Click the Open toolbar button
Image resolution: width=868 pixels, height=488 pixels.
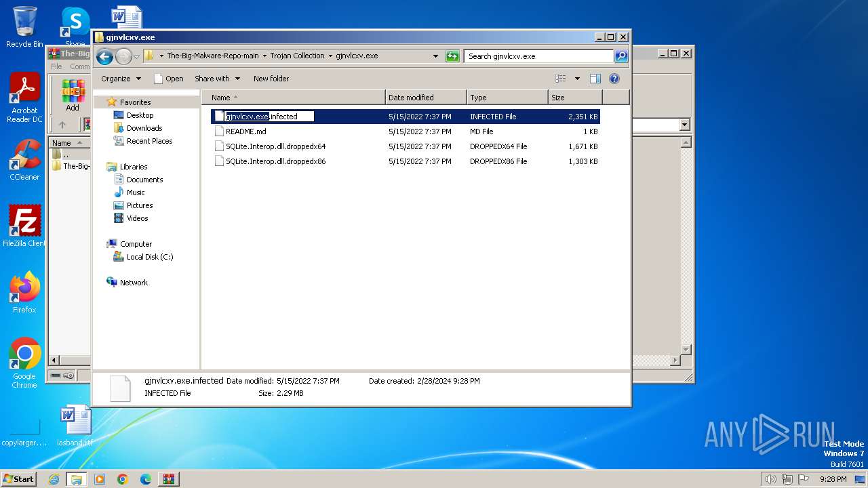(169, 79)
